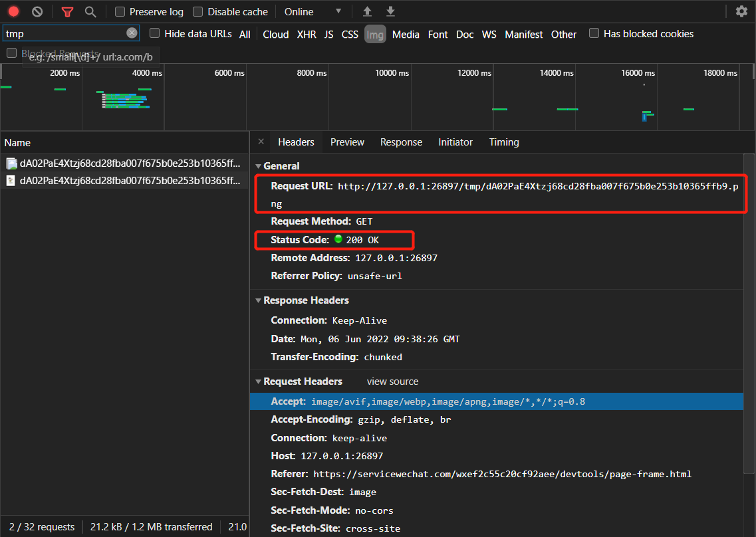Viewport: 756px width, 537px height.
Task: Toggle the Img filter
Action: pos(375,34)
